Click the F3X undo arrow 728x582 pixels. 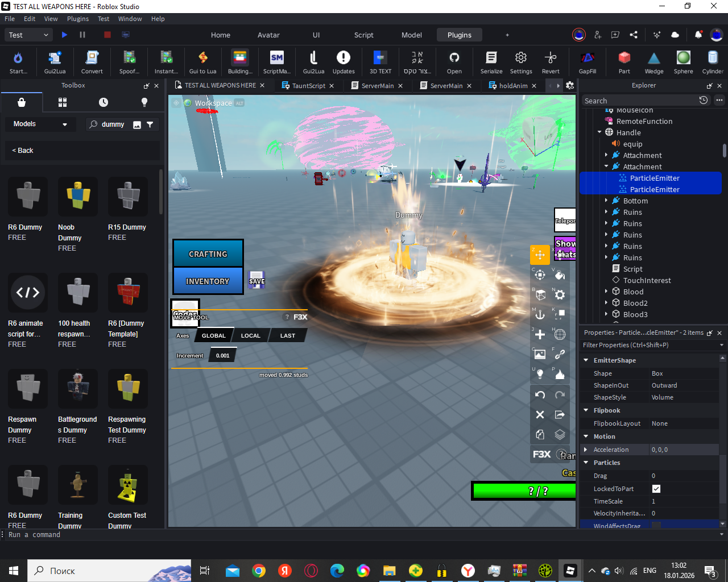[540, 394]
